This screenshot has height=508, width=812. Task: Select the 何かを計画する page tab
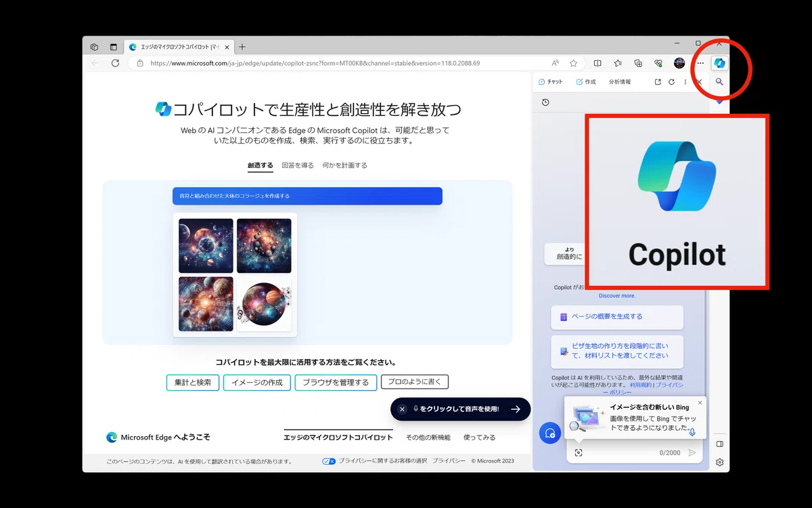345,165
